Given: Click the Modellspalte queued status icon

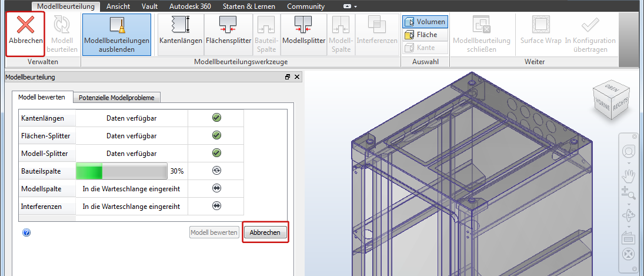Looking at the screenshot, I should 216,188.
